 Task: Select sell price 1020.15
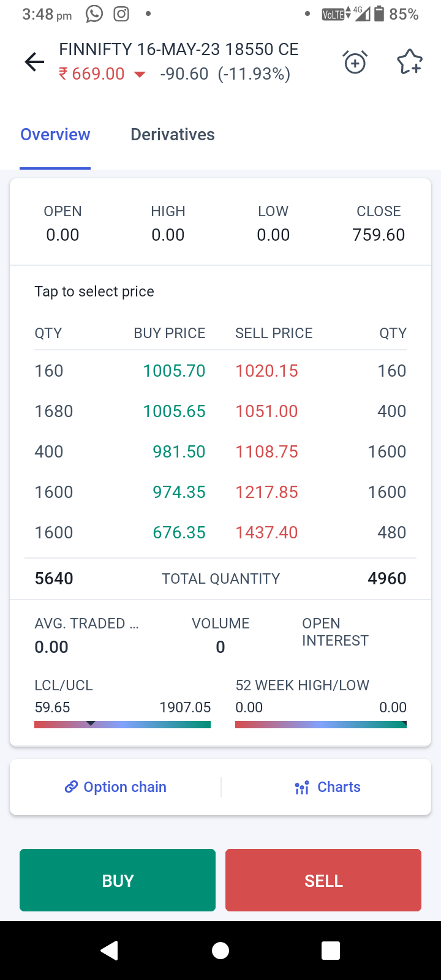click(x=267, y=371)
